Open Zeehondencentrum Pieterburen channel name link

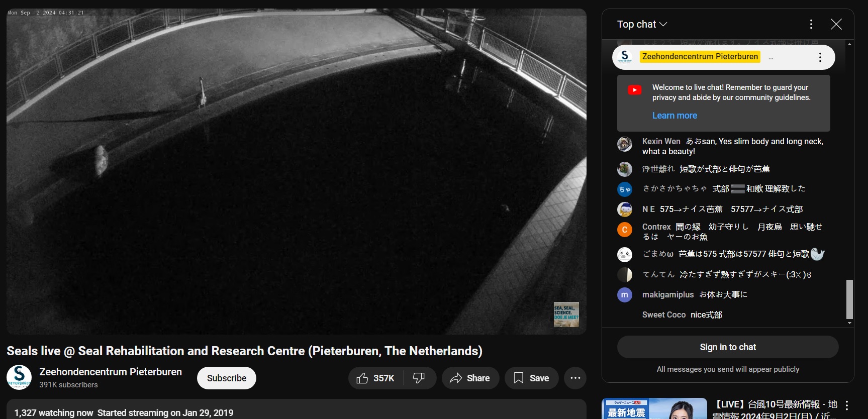111,372
